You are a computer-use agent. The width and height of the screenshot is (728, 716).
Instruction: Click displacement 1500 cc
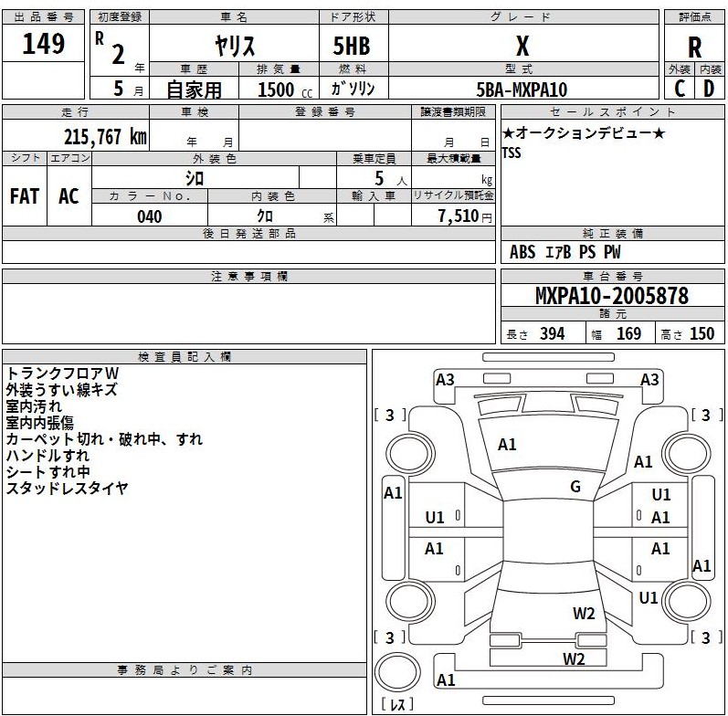tap(285, 89)
